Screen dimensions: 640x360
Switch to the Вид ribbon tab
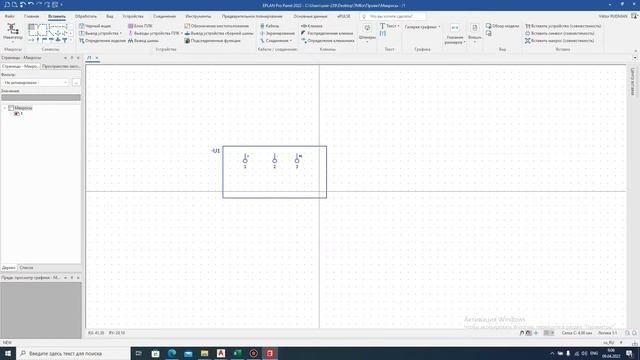pos(110,16)
